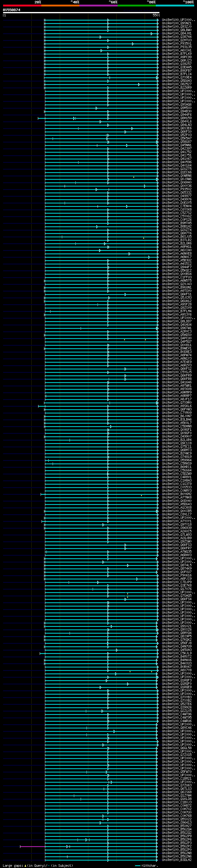Select hit label UniRef100_Q7X9E4
The width and height of the screenshot is (197, 868).
[176, 78]
